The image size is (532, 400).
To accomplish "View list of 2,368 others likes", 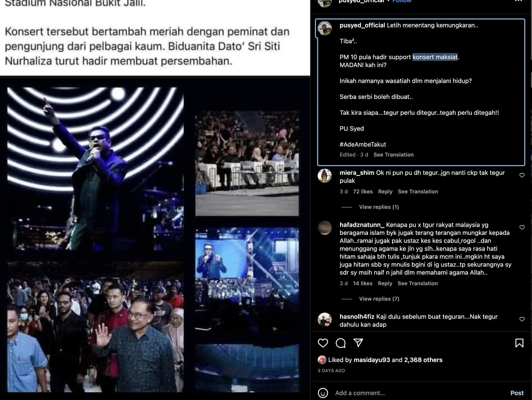I will click(423, 360).
